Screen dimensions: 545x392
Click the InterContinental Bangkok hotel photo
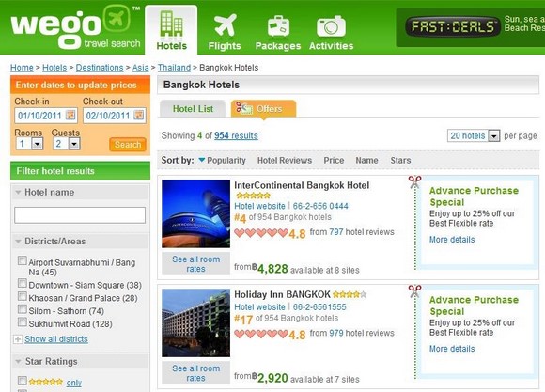[196, 213]
